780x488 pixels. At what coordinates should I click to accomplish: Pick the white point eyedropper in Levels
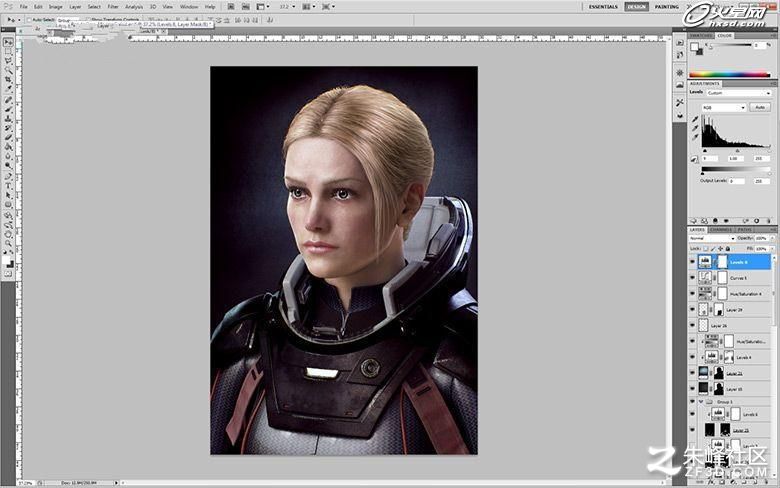pos(695,137)
